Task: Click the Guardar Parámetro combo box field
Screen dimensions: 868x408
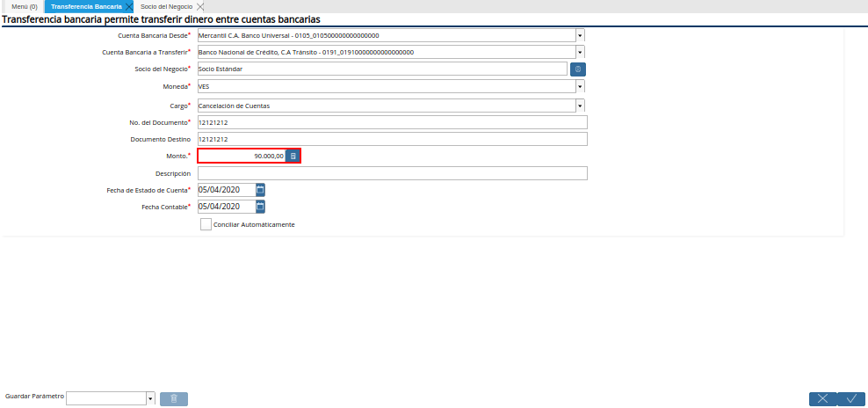Action: [106, 398]
